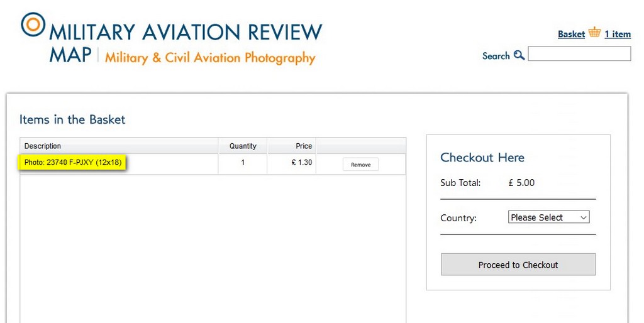Click the basket icon in the header
The image size is (644, 323).
[594, 33]
